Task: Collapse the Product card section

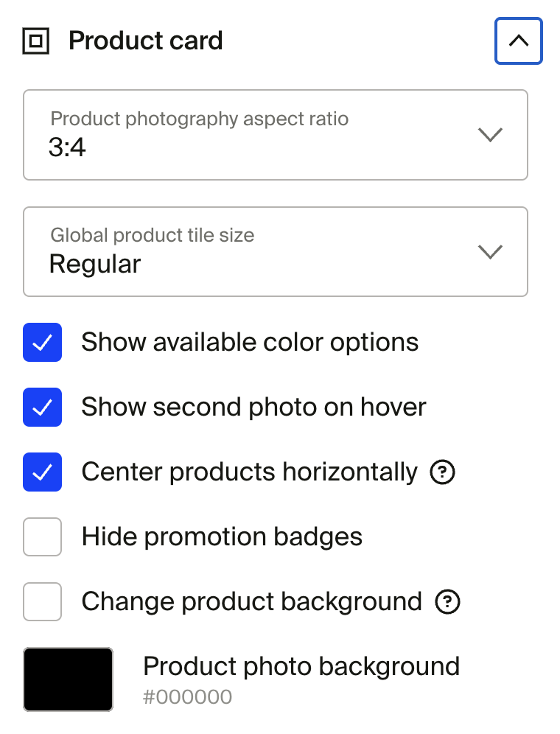Action: [x=519, y=41]
